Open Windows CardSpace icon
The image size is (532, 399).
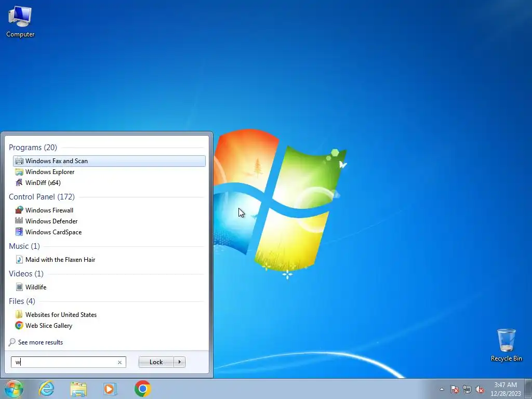[x=19, y=232]
